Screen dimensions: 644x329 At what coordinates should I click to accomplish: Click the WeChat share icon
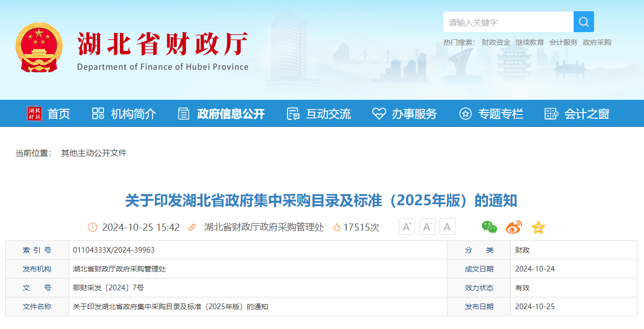click(489, 228)
